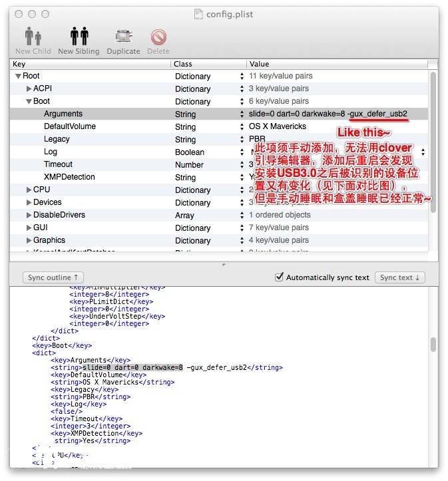This screenshot has height=481, width=448.
Task: Open class type selector for Arguments row
Action: (x=242, y=114)
